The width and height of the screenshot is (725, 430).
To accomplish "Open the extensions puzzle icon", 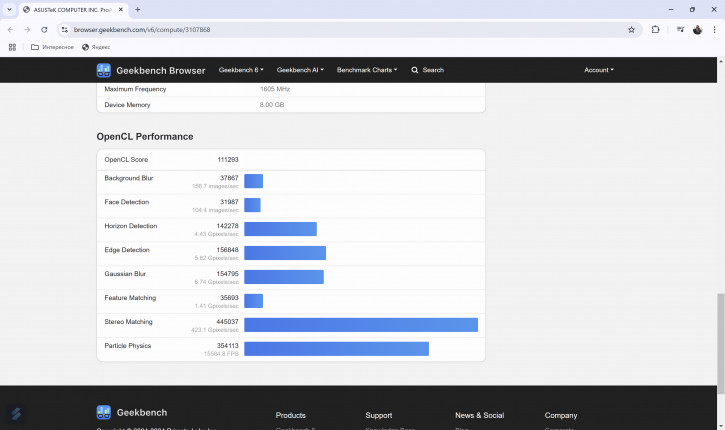I will [x=655, y=30].
